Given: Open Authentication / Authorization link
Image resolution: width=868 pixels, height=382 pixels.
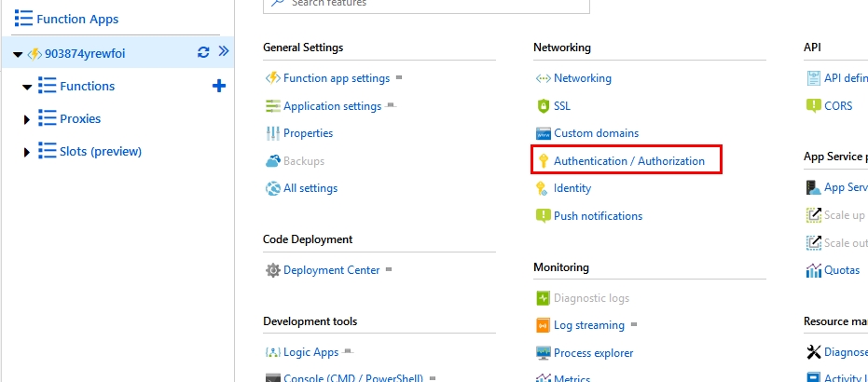Looking at the screenshot, I should (x=629, y=161).
